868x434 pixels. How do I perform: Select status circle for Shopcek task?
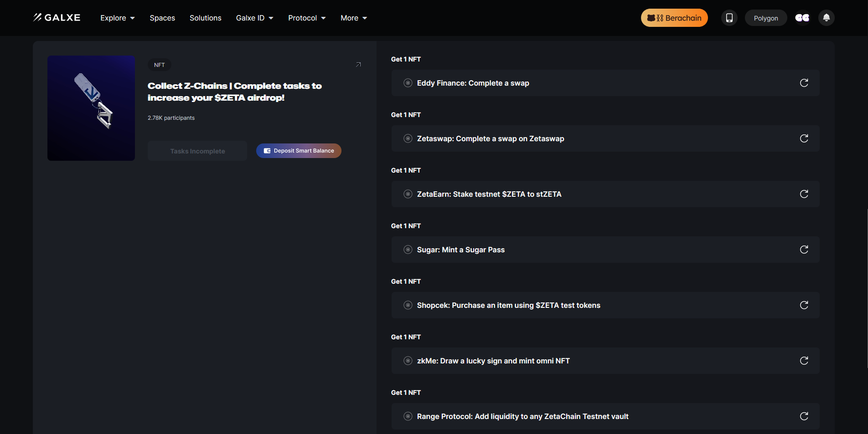[408, 305]
